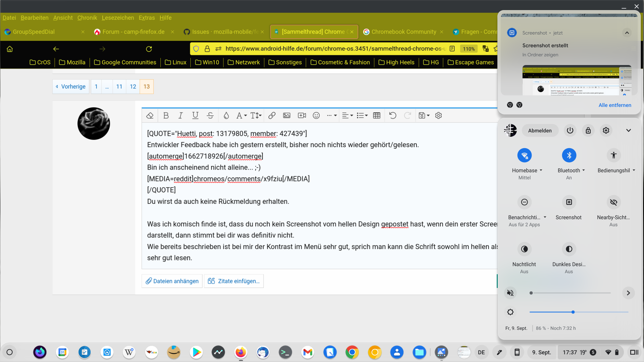The image size is (644, 362).
Task: Click Alle entfernen to clear notifications
Action: 614,105
